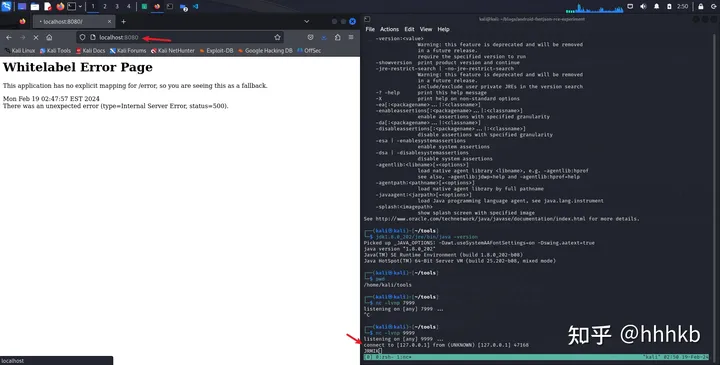Select the terminal taskbar window button
The height and width of the screenshot is (365, 720).
click(x=170, y=6)
